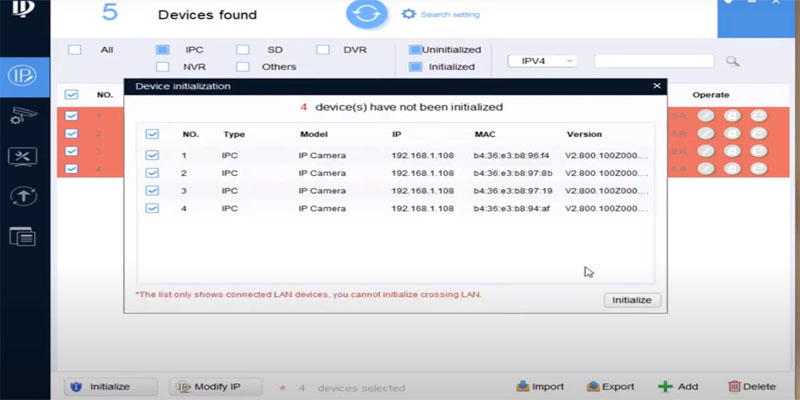
Task: Click Import at the bottom bar
Action: pyautogui.click(x=539, y=386)
